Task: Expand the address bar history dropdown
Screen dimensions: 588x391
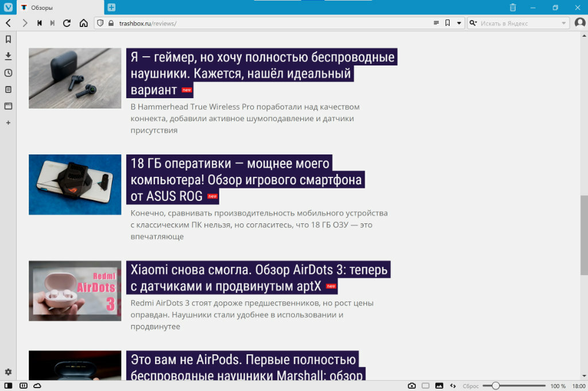Action: 459,23
